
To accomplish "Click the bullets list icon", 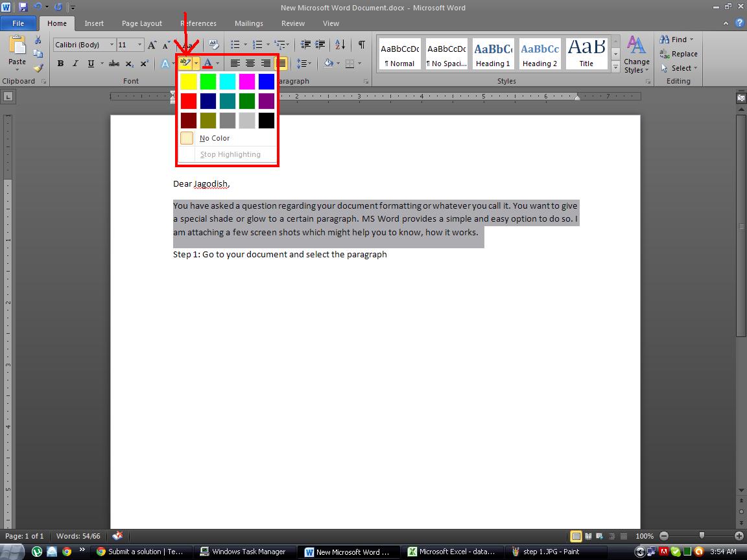I will coord(235,45).
